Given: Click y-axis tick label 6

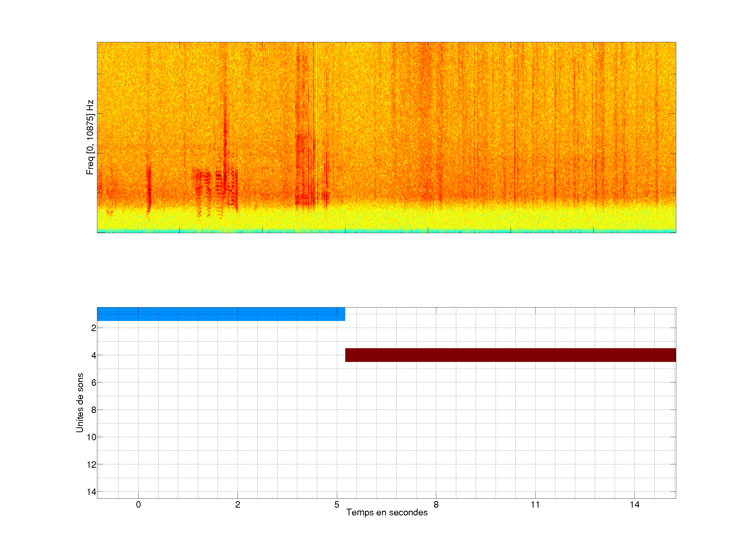Looking at the screenshot, I should [x=94, y=383].
